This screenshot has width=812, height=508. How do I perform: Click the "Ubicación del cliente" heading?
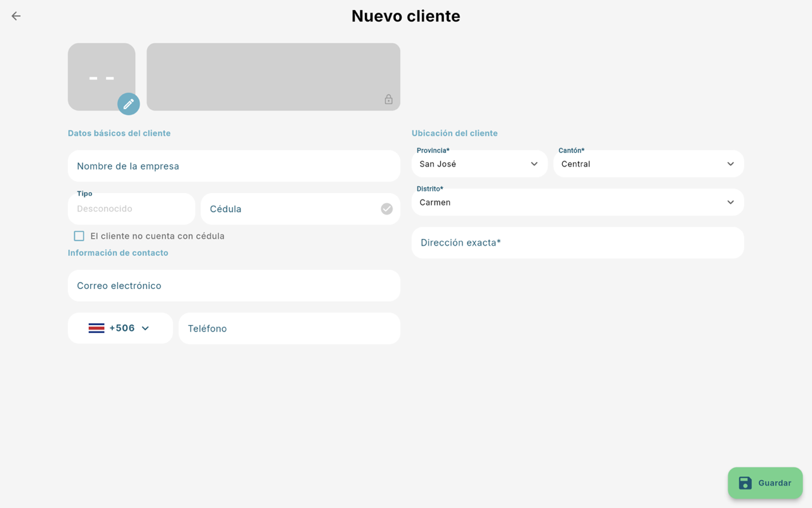tap(455, 133)
